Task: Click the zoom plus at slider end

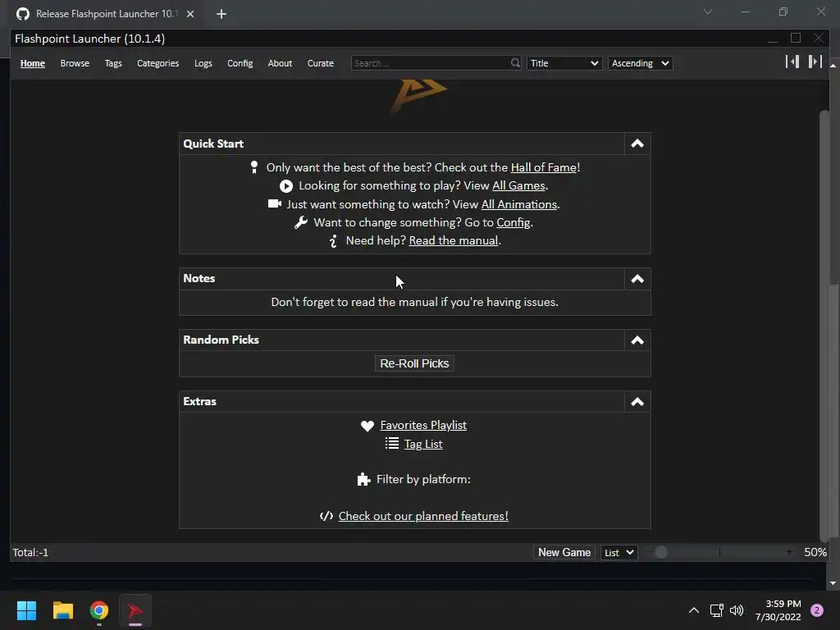Action: pyautogui.click(x=789, y=552)
